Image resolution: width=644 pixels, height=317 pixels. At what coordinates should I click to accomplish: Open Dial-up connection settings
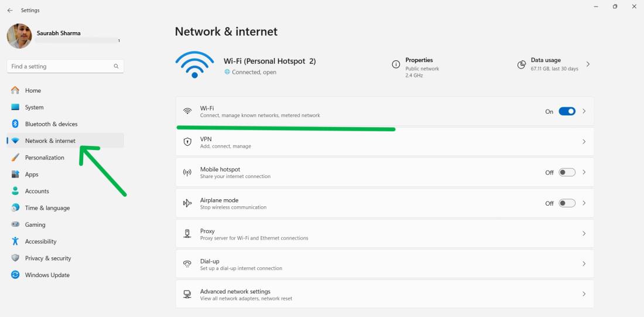point(384,264)
